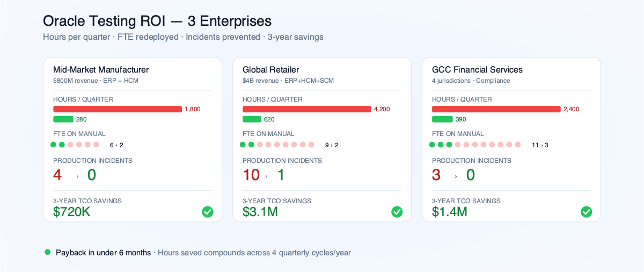Click the arrow between incidents 10 and 1

coord(267,176)
